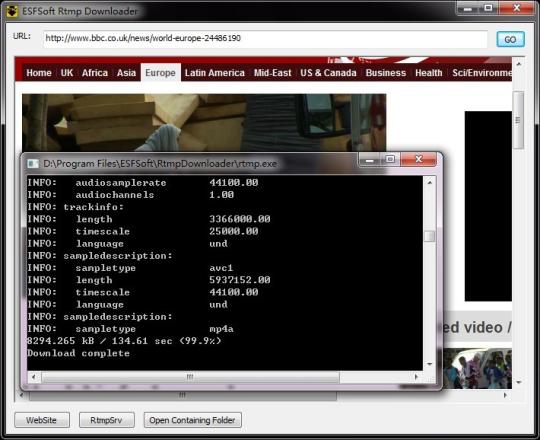Click the 'length 3366000.00' console line
Image resolution: width=540 pixels, height=440 pixels.
[149, 219]
